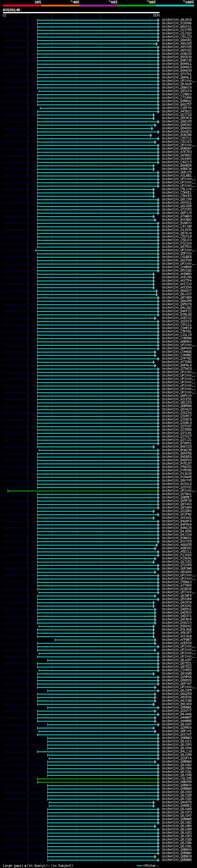Select hit UniRef100_B4JB96
Viewport: 197px width, 868px height.
[177, 531]
